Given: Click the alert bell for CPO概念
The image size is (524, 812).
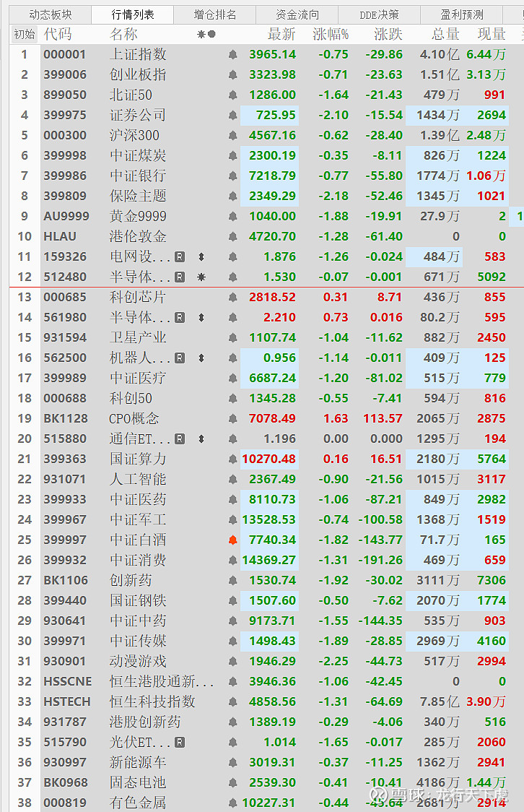Looking at the screenshot, I should point(232,418).
